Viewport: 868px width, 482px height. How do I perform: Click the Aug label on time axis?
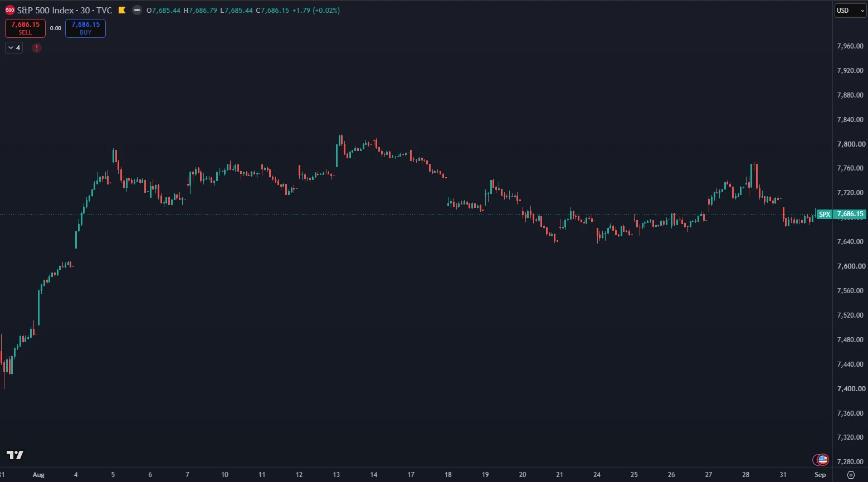38,475
